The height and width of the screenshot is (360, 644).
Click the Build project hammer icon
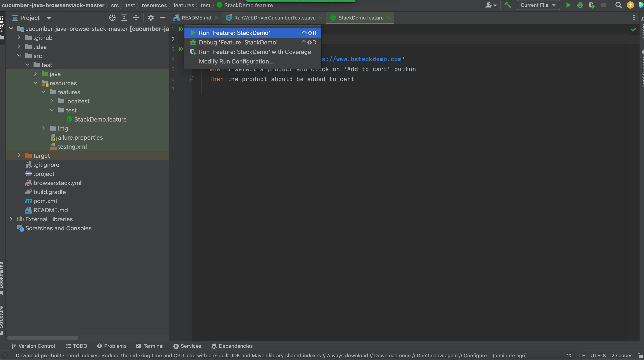[508, 5]
